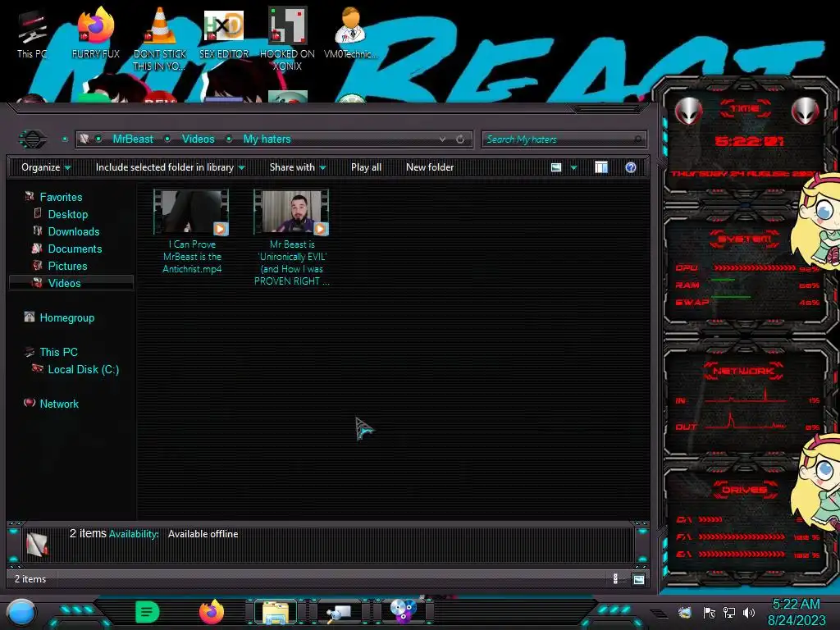
Task: Open the VM0Technic desktop shortcut
Action: [350, 34]
